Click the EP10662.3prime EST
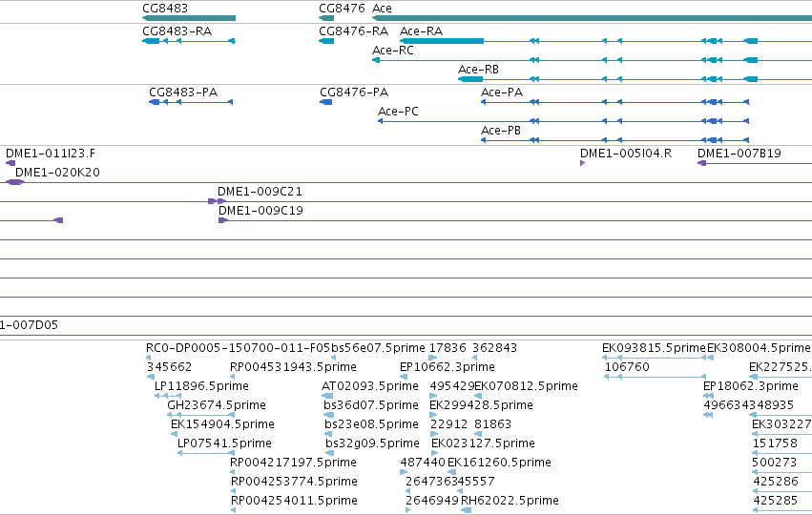The width and height of the screenshot is (812, 515). (447, 367)
